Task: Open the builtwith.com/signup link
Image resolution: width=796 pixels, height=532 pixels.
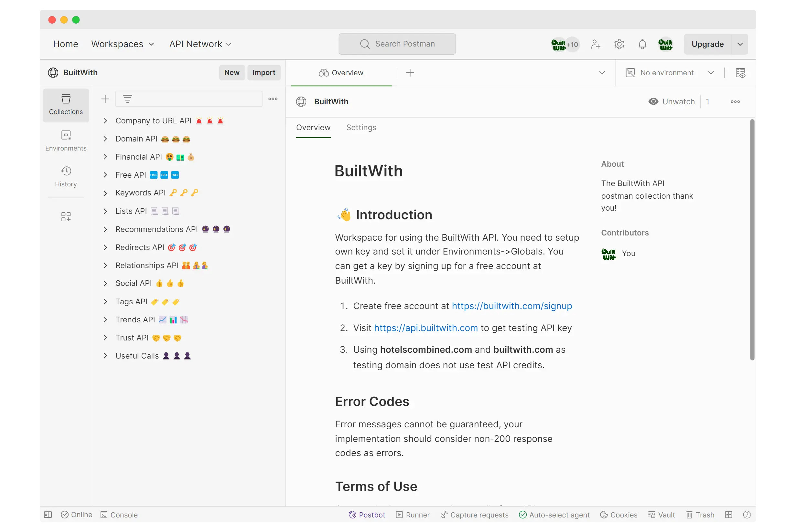Action: (x=512, y=306)
